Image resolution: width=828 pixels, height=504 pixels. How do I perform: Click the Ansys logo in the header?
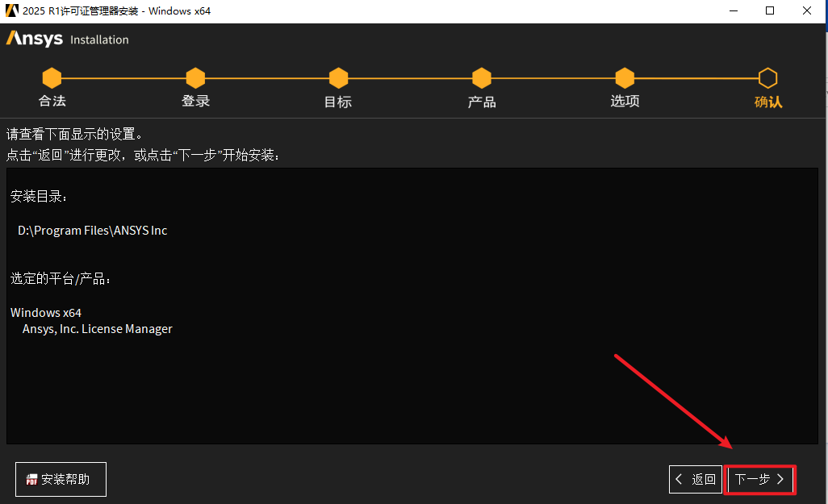(x=35, y=39)
